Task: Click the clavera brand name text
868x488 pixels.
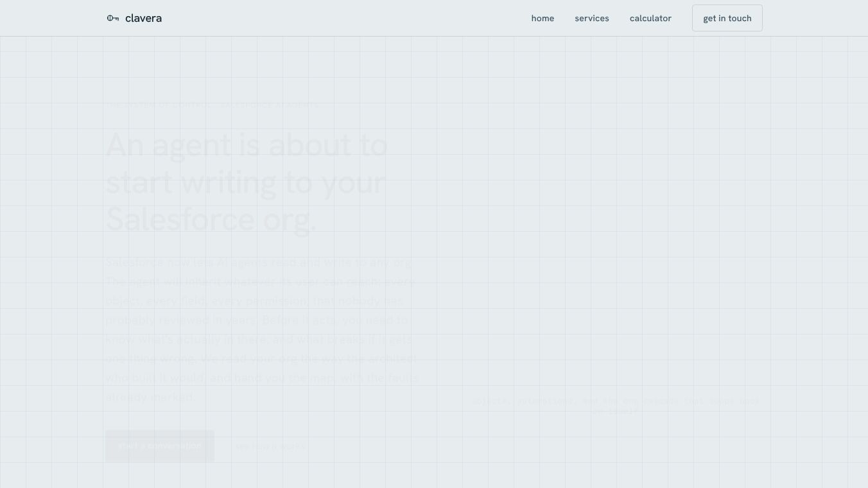Action: coord(144,18)
